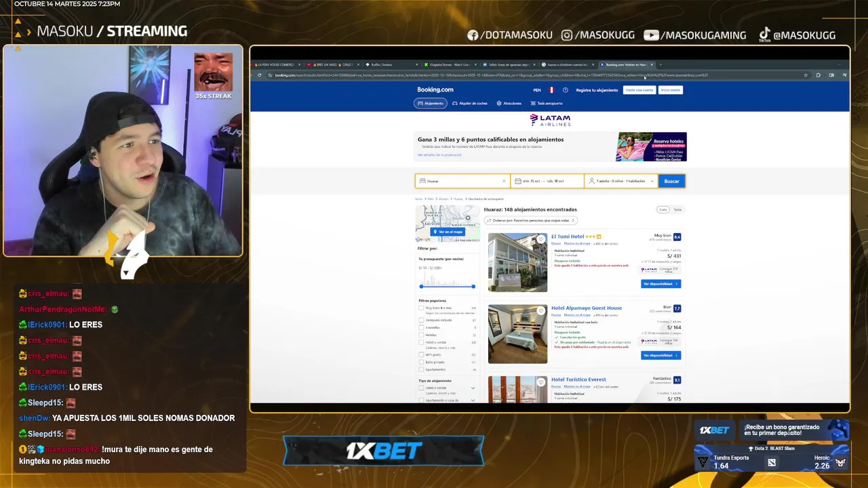Expand 'Ordenar por' sorting dropdown
This screenshot has height=488, width=868.
pos(530,220)
